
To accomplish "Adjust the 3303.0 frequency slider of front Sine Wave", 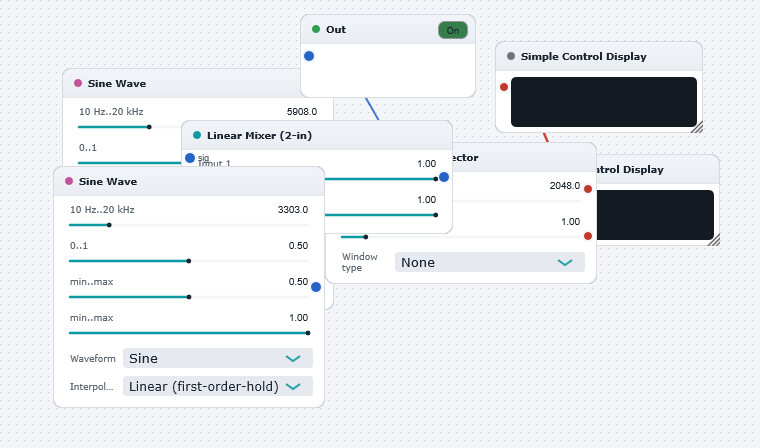I will tap(189, 225).
